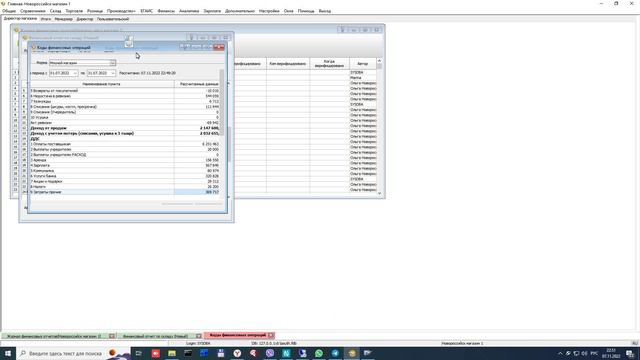Select the 2 Выплаты учредителям РАСХОД row
The width and height of the screenshot is (640, 360).
click(x=124, y=155)
